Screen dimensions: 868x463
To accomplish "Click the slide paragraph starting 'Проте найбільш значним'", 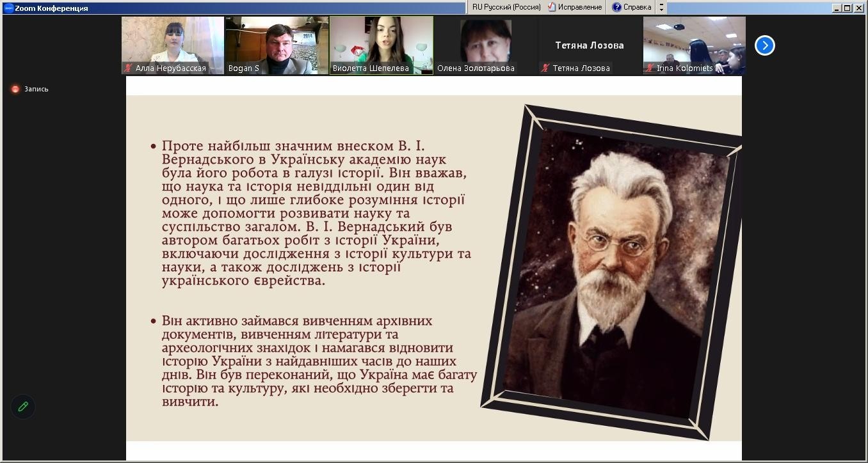I will 316,213.
